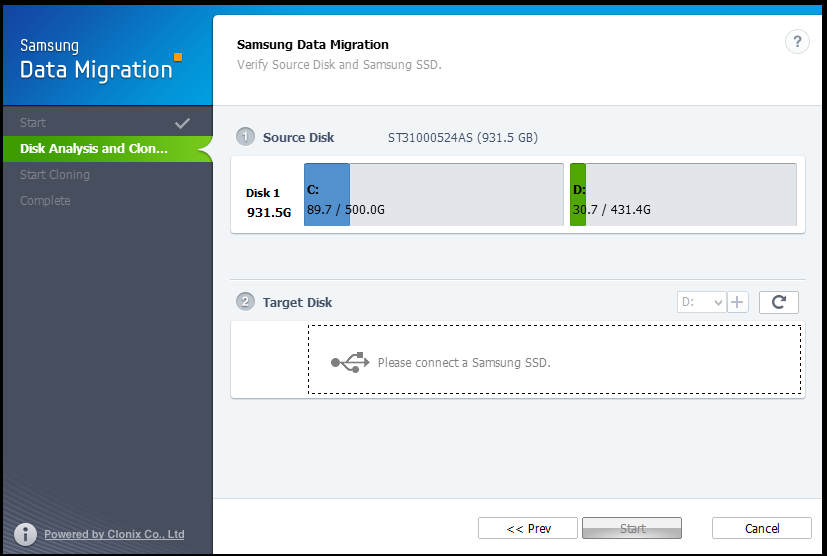Click the Target Disk heading
The height and width of the screenshot is (556, 827).
point(297,302)
